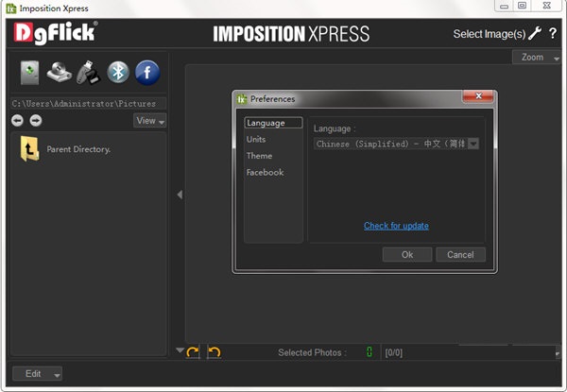Maximize the Imposition Xpress window
567x392 pixels.
[523, 6]
